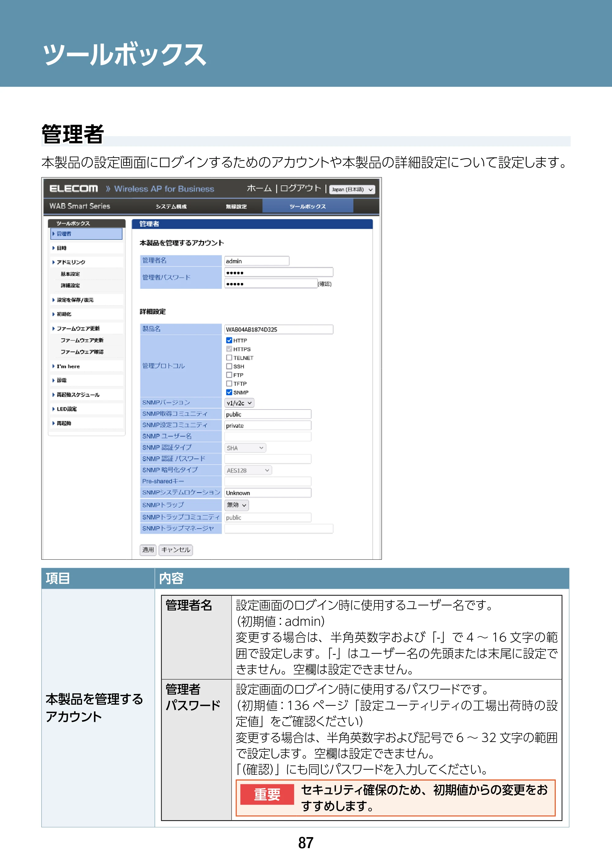The width and height of the screenshot is (612, 868).
Task: Click the 管理者パスワード confirmation field
Action: 271,284
